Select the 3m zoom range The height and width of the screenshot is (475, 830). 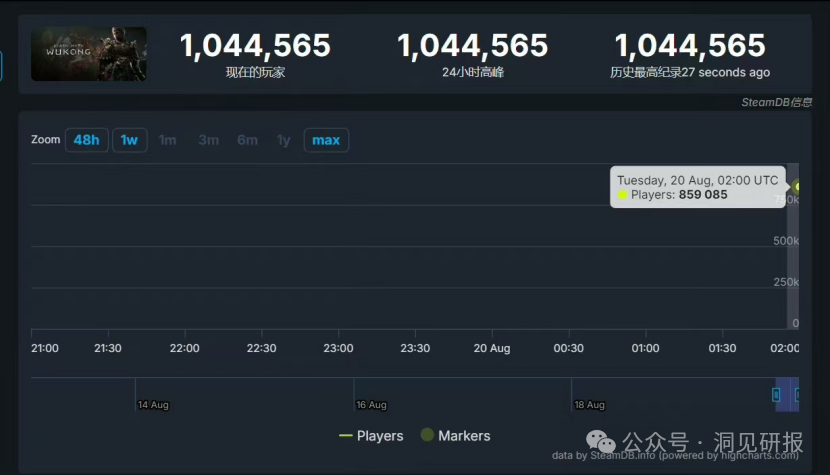[209, 140]
